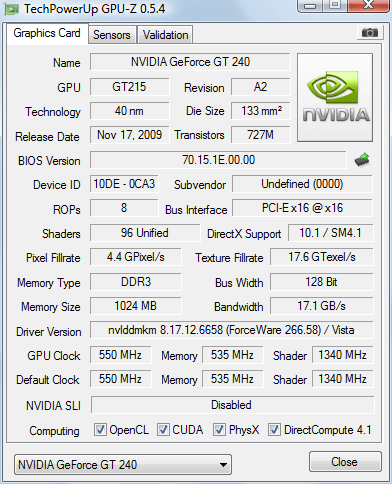Click the Close button
Viewport: 392px width, 484px height.
tap(345, 462)
